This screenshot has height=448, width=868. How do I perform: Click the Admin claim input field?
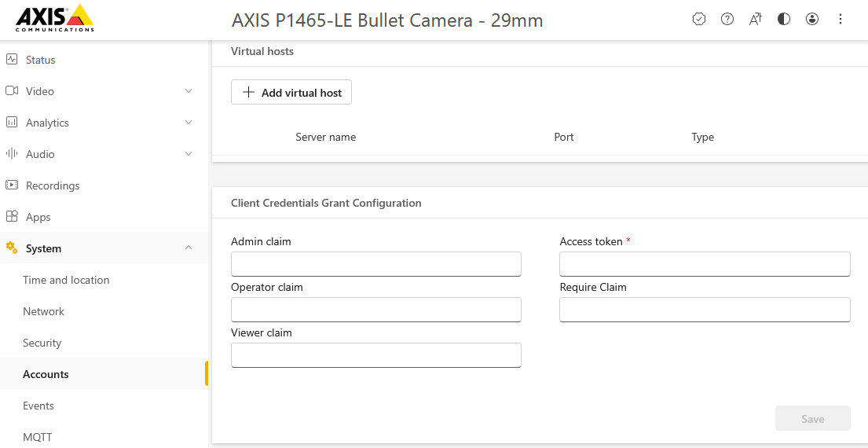point(376,264)
